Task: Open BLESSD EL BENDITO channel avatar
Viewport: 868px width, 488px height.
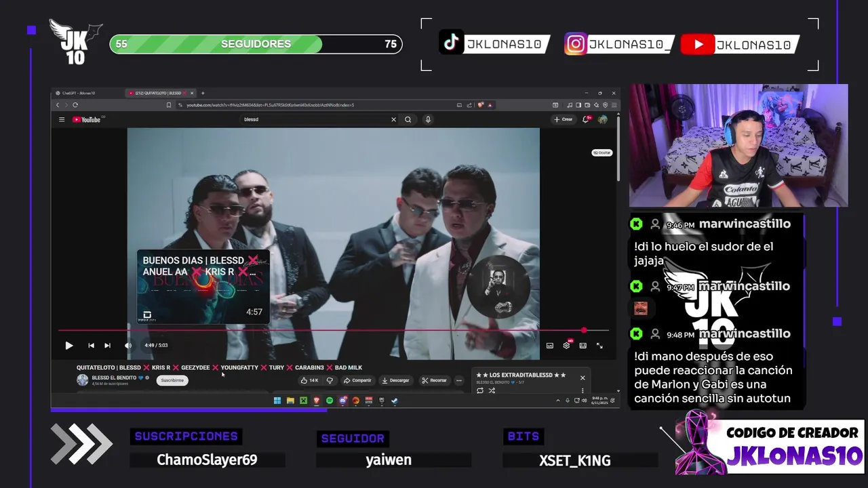Action: click(x=82, y=380)
